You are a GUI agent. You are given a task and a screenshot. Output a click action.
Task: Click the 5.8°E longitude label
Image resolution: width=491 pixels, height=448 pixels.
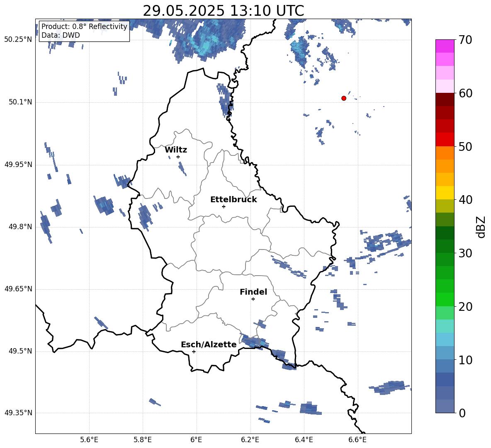point(143,440)
